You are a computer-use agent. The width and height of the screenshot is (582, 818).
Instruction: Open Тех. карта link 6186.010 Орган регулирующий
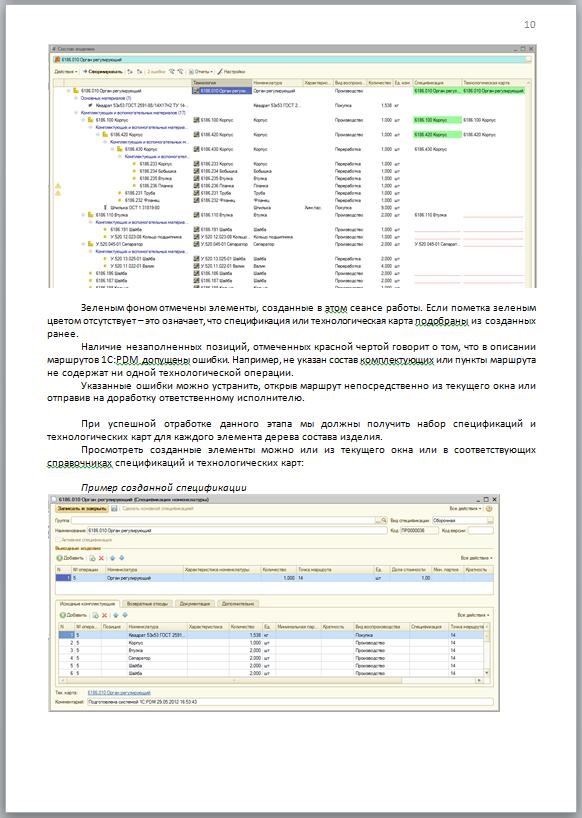[x=119, y=692]
